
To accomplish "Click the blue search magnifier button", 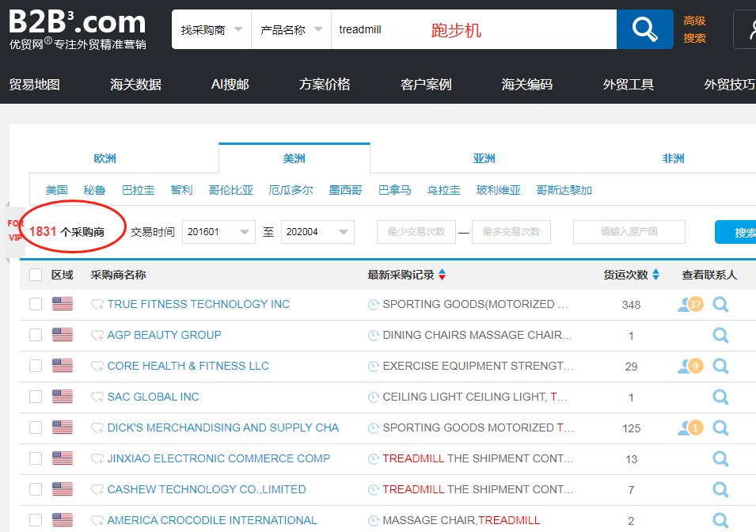I will 644,29.
